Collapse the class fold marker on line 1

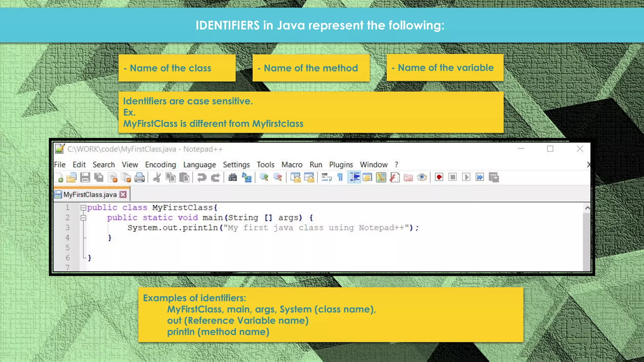click(83, 208)
